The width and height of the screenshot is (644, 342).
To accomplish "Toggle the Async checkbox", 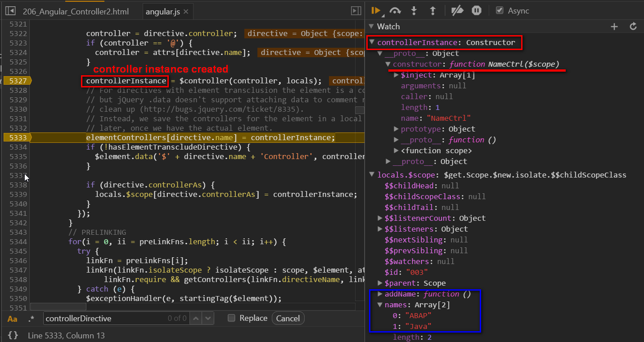I will coord(500,10).
